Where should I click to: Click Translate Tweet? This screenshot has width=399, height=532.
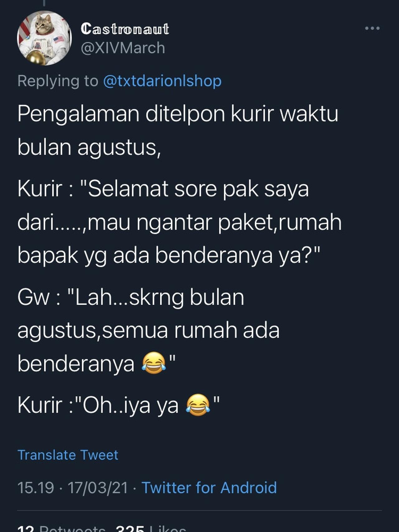click(x=68, y=455)
